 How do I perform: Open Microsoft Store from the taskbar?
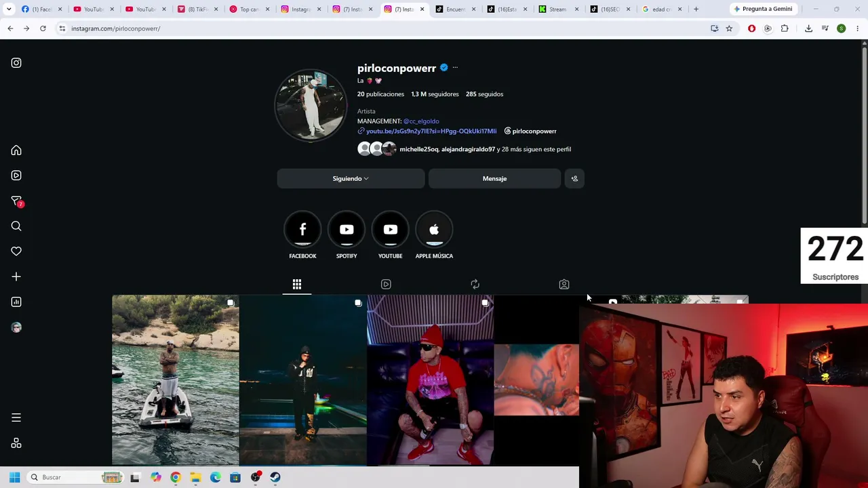click(x=235, y=477)
